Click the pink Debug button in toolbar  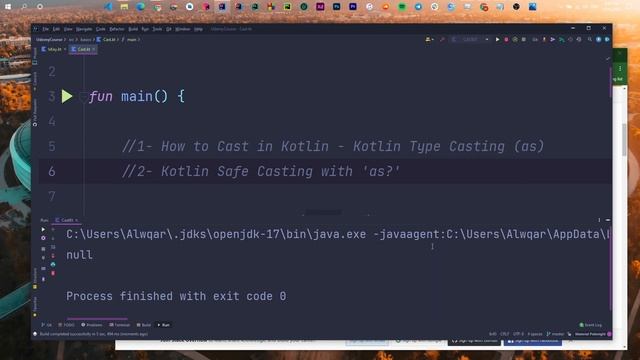pos(506,40)
